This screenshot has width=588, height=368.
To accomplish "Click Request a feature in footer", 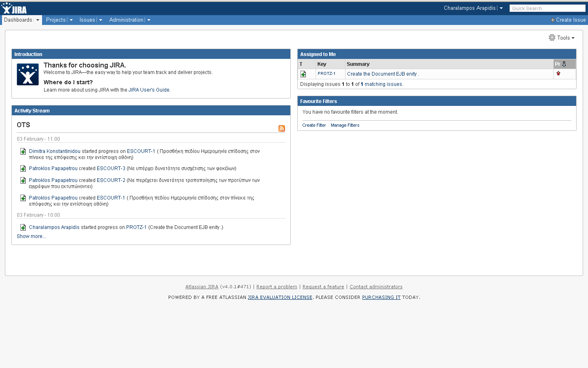I will coord(323,287).
